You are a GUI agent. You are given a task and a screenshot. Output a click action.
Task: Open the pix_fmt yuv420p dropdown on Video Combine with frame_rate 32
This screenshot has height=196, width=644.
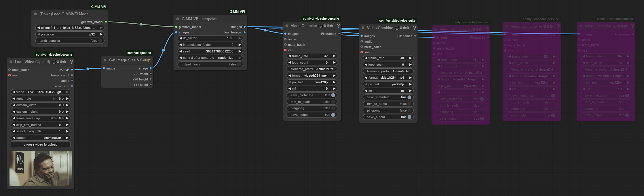[312, 82]
